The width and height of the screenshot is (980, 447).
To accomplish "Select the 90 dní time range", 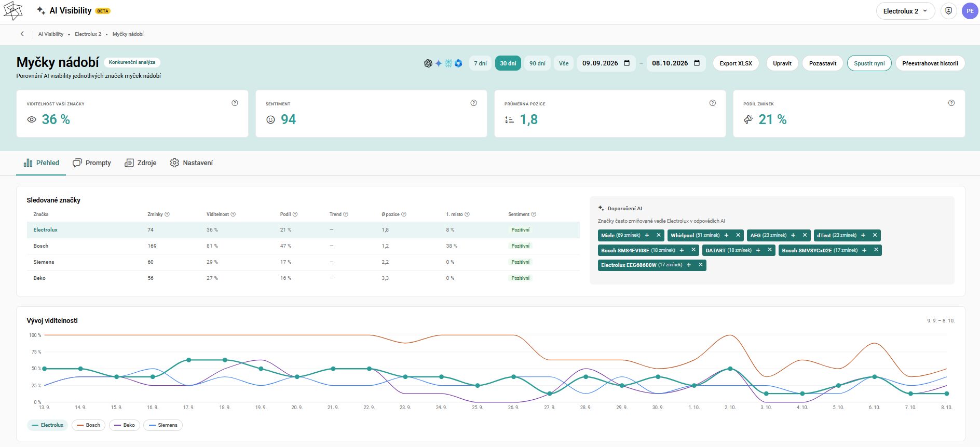I will tap(537, 63).
